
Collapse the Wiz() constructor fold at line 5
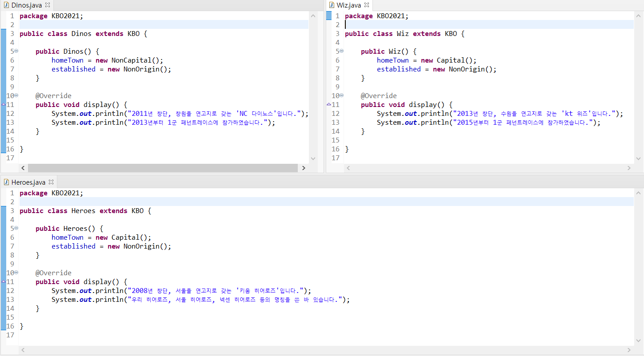click(x=341, y=51)
